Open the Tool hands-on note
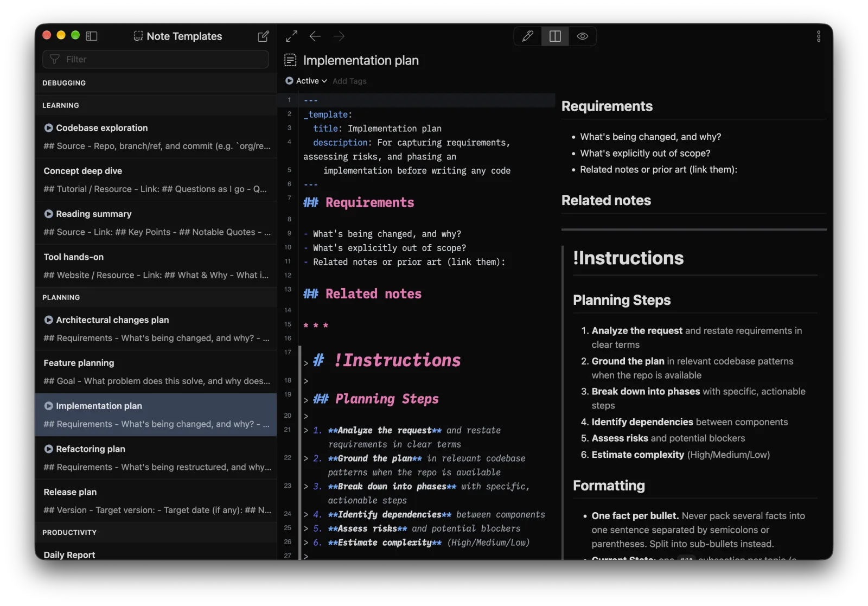The image size is (868, 606). (156, 266)
